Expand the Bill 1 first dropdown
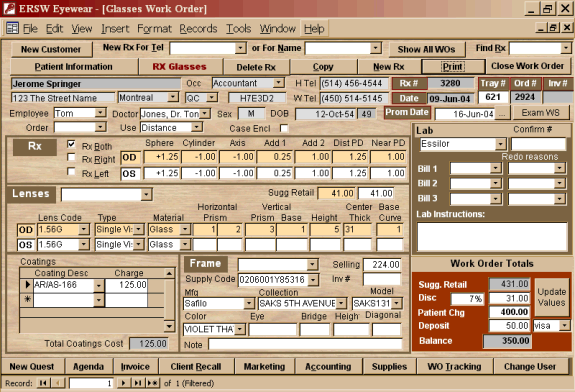This screenshot has width=575, height=392. 495,168
